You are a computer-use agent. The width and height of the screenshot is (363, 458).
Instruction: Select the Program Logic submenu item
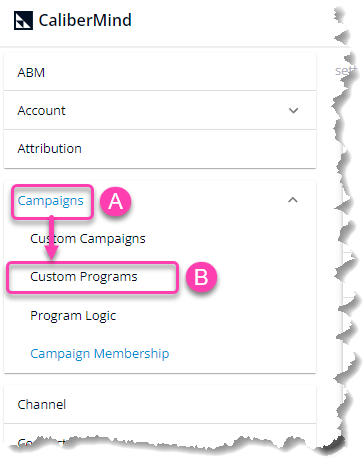(x=73, y=315)
